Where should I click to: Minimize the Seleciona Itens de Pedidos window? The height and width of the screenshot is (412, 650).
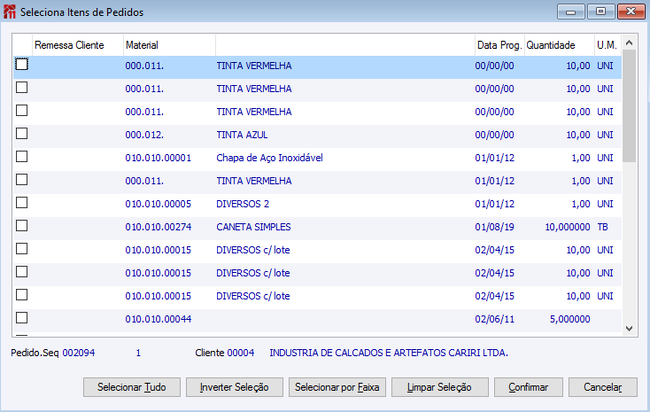point(571,12)
